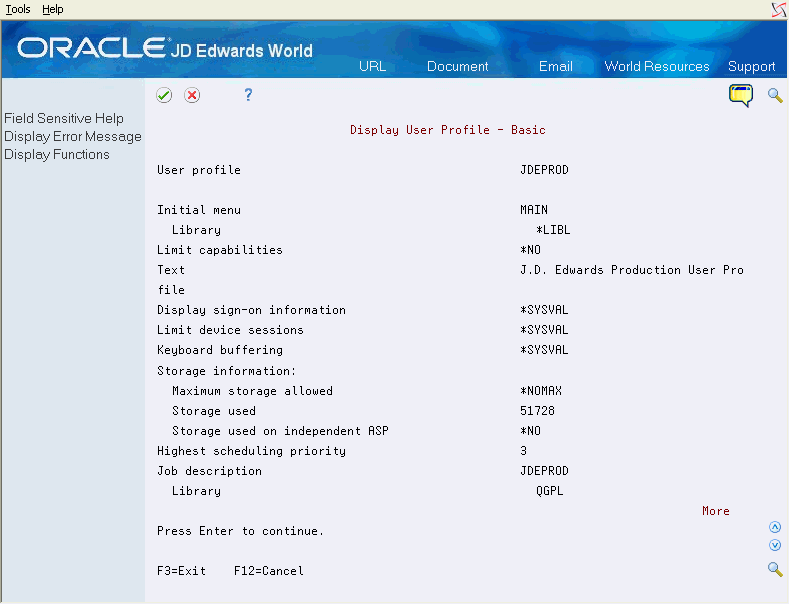Click the J.D. Edwards Production User Pro text
The width and height of the screenshot is (789, 604).
click(x=632, y=270)
